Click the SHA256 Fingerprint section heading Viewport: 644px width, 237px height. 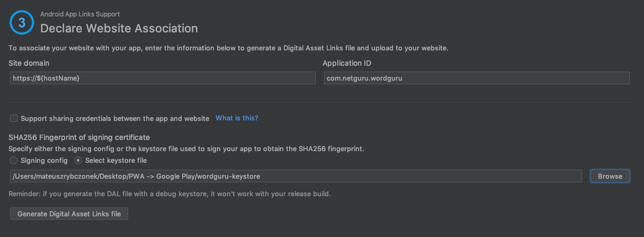click(79, 138)
